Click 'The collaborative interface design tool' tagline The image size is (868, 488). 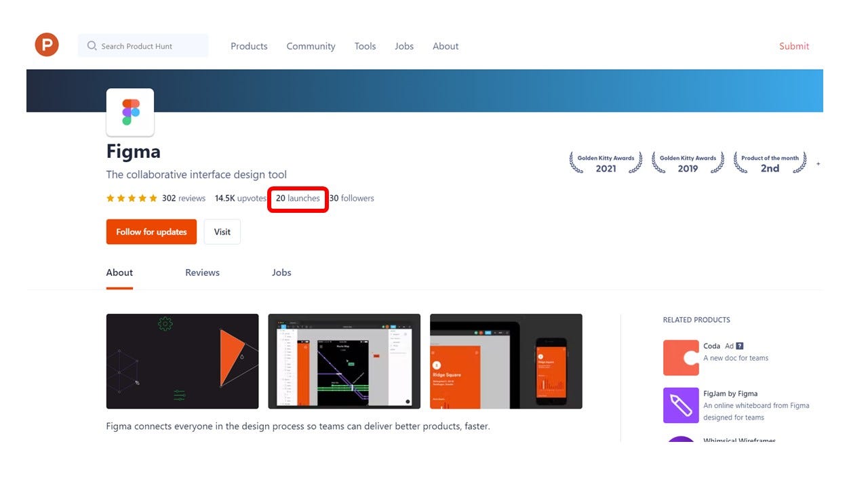pyautogui.click(x=197, y=175)
